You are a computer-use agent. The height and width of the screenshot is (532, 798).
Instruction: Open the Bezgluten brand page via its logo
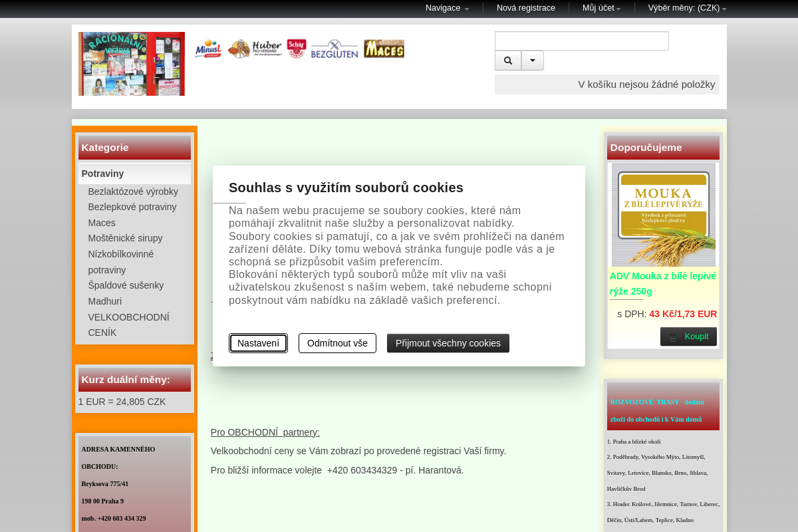point(334,49)
